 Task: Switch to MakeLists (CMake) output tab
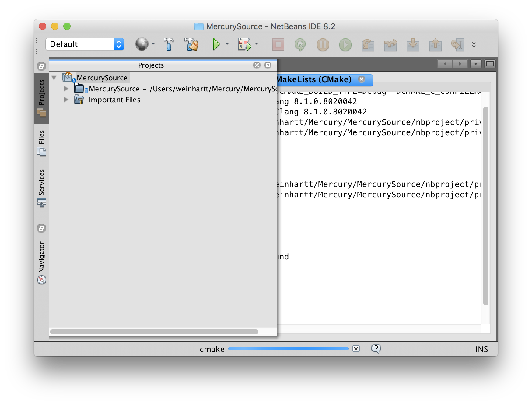click(x=314, y=79)
